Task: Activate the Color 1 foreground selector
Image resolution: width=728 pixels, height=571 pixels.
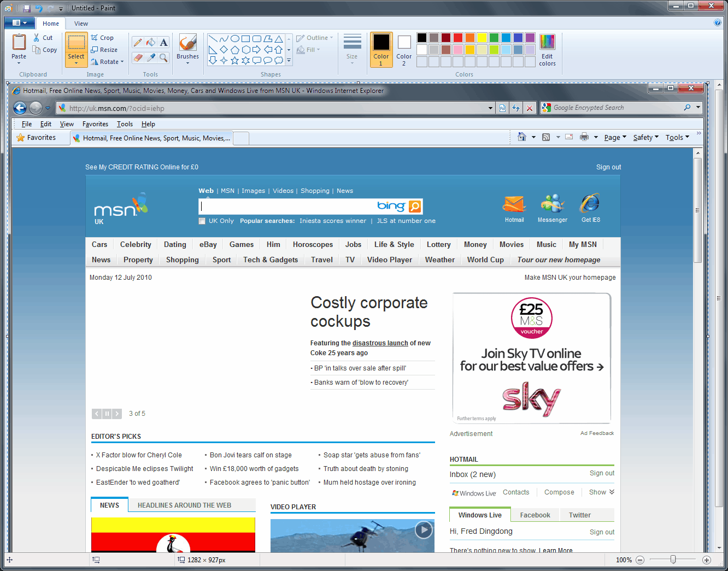Action: tap(381, 49)
